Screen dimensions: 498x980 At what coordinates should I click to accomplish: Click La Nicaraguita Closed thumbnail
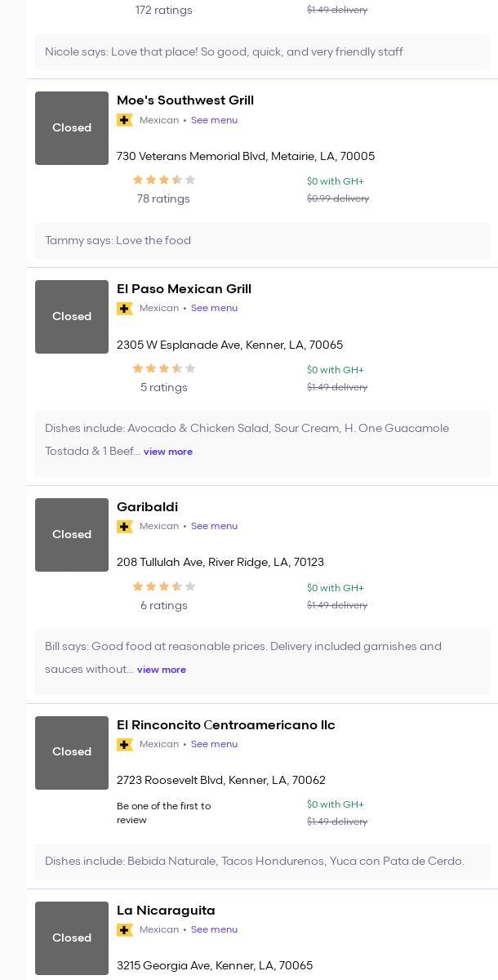pyautogui.click(x=72, y=938)
